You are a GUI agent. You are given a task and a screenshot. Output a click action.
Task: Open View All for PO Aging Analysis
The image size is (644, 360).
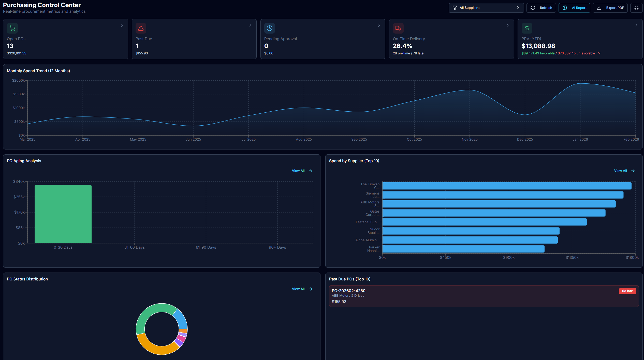[x=302, y=171]
